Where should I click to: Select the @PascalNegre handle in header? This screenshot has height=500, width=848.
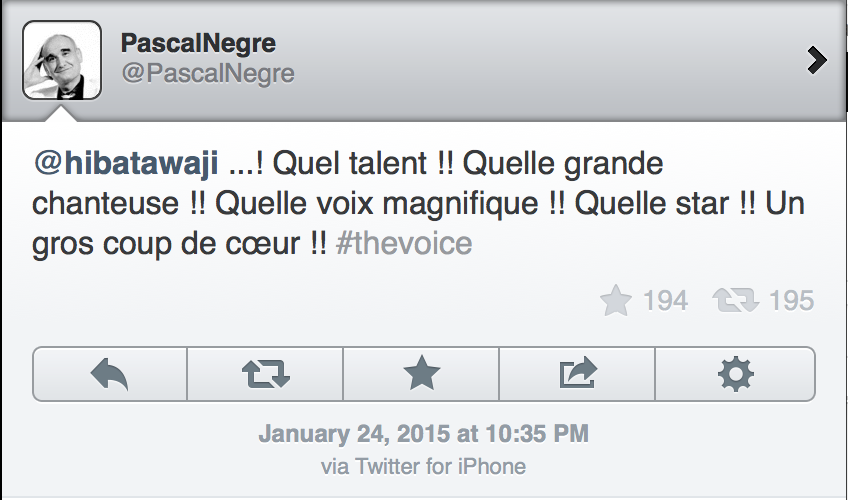207,75
